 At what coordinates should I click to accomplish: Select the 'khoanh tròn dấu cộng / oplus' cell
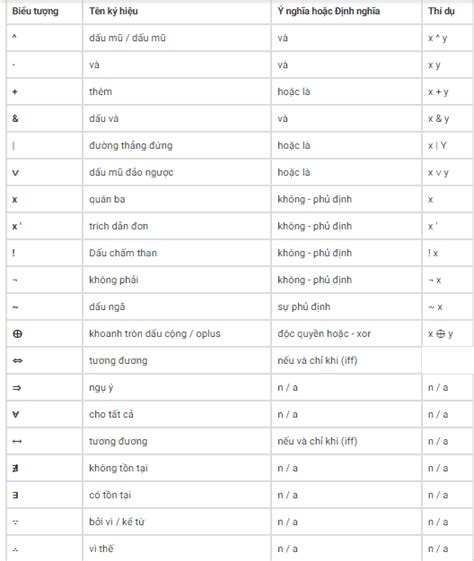(177, 334)
